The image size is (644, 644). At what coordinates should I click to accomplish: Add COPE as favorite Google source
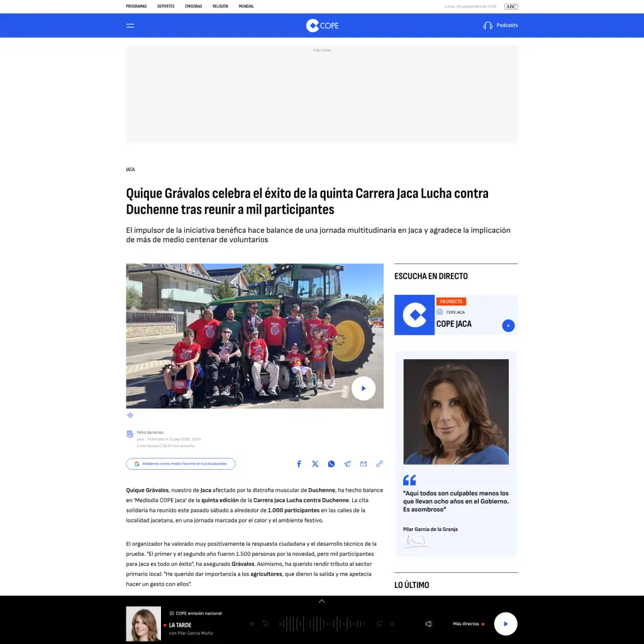pos(180,464)
